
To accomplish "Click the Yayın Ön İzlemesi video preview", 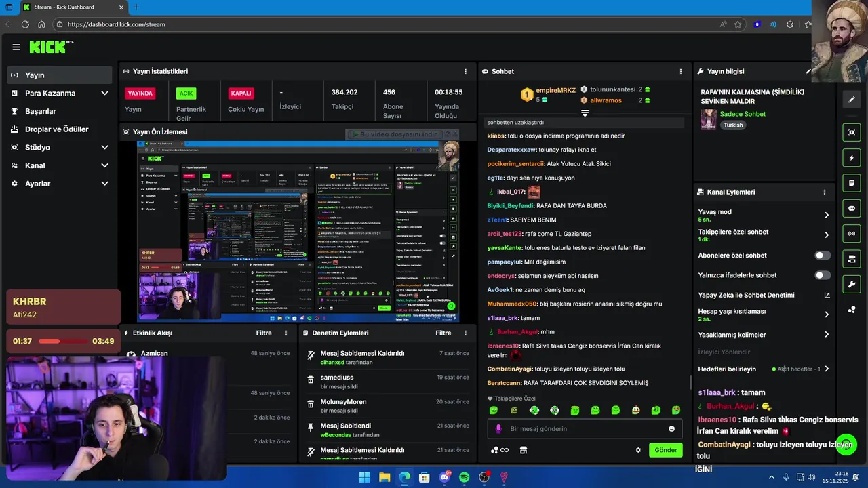I will click(298, 231).
